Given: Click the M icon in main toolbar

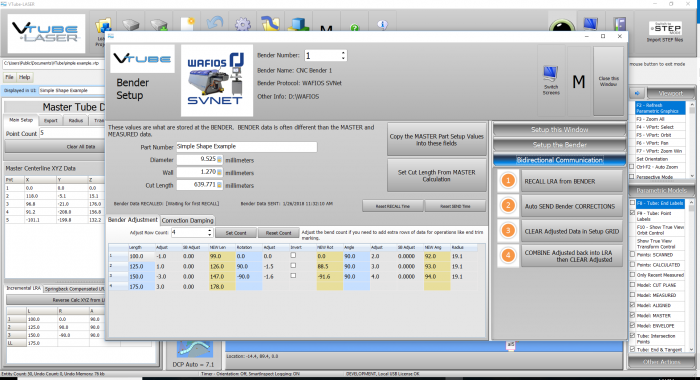Looking at the screenshot, I should [x=326, y=28].
